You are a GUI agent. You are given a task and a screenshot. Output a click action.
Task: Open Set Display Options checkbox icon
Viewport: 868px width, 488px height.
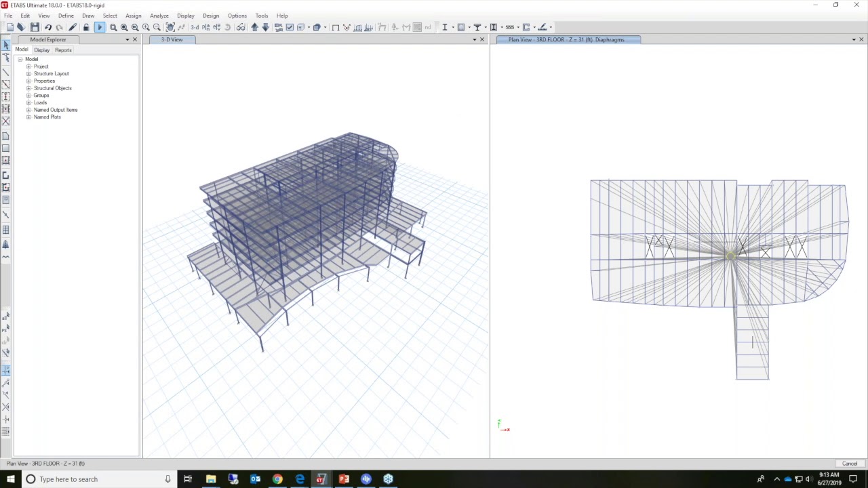(290, 27)
